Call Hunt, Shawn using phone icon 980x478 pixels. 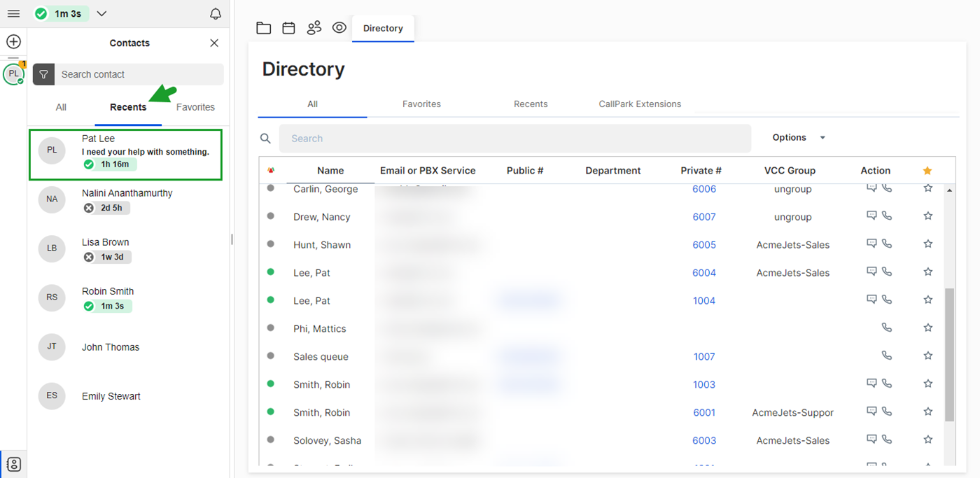coord(887,244)
